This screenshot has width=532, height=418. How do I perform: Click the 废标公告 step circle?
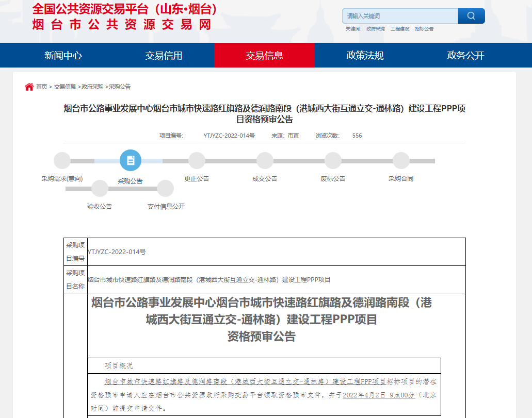333,161
